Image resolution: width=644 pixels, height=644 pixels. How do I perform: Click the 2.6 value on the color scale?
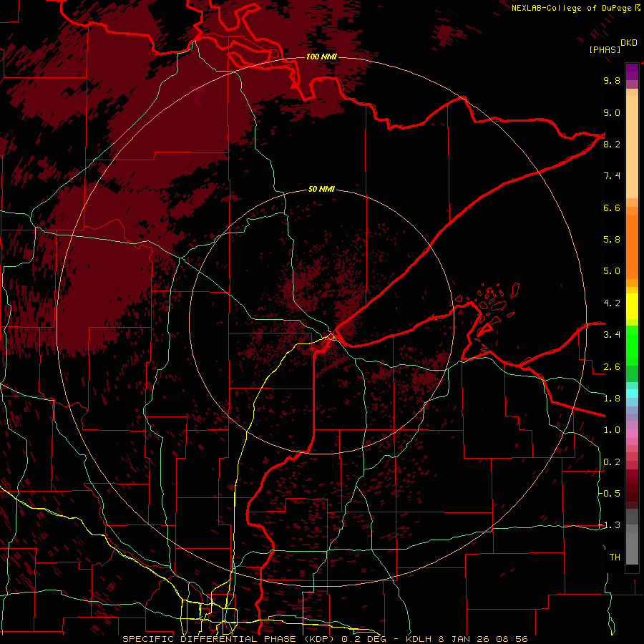(x=612, y=367)
